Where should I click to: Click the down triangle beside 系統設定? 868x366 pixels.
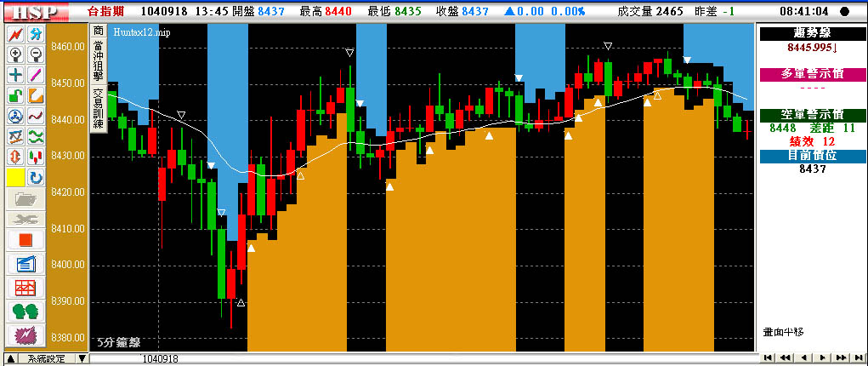tap(82, 359)
